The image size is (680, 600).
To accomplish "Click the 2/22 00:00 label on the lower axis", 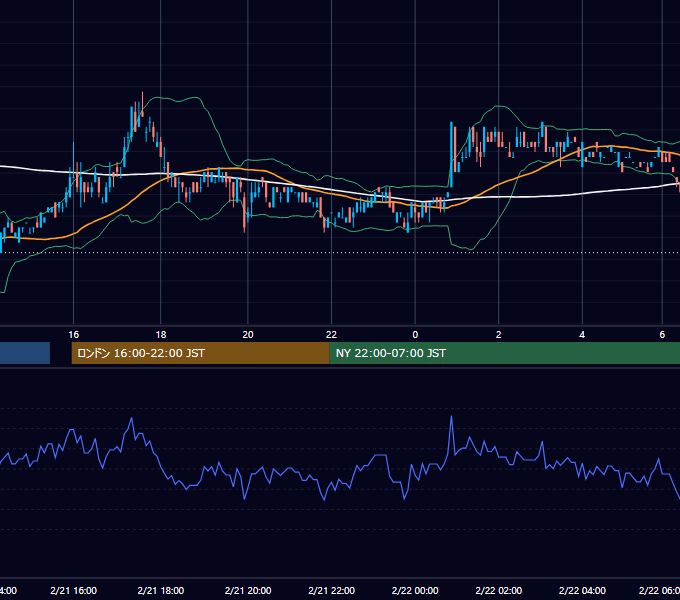I will click(415, 590).
